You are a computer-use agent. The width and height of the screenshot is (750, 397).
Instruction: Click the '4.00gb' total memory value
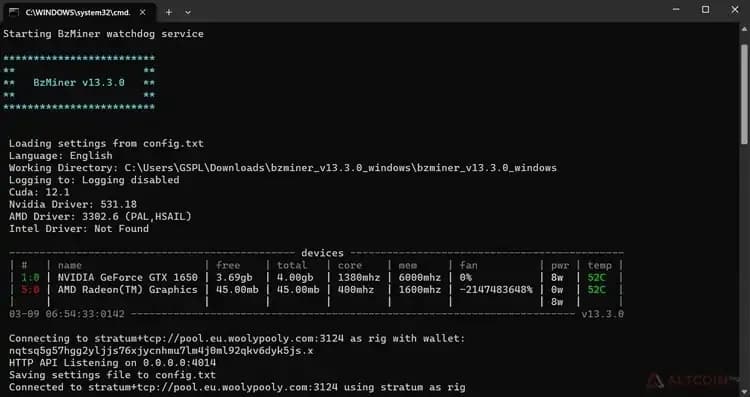[x=295, y=277]
